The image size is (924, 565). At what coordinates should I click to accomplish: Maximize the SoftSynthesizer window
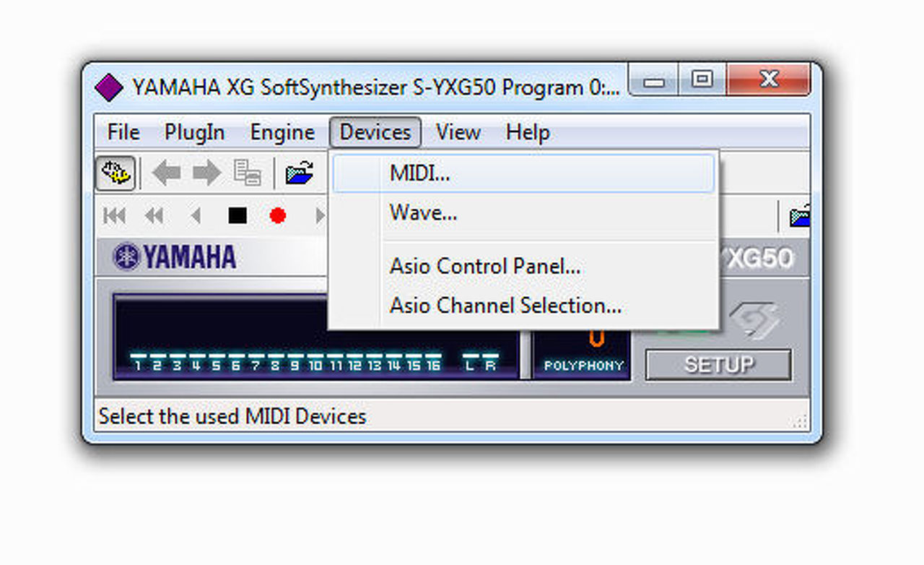coord(702,80)
